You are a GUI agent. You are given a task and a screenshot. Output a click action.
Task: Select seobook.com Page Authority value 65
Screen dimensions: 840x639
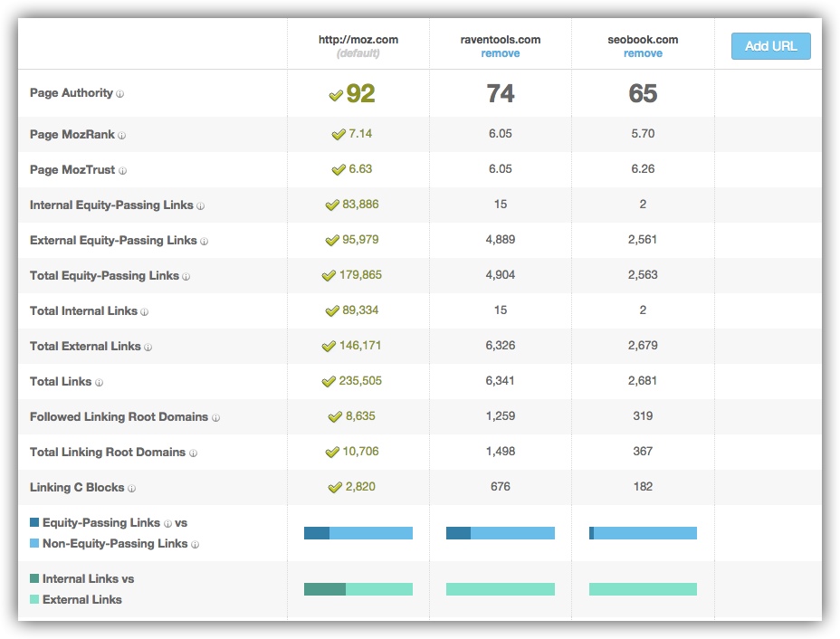click(x=643, y=94)
